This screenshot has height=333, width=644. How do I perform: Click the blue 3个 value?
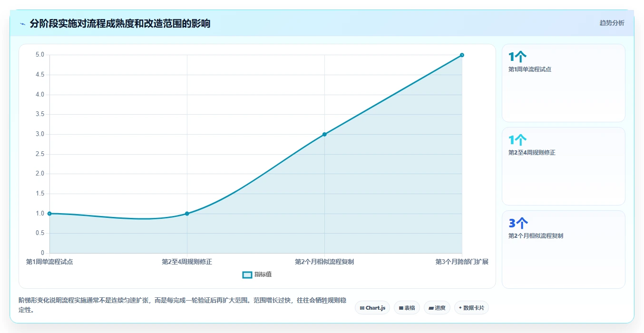[518, 223]
